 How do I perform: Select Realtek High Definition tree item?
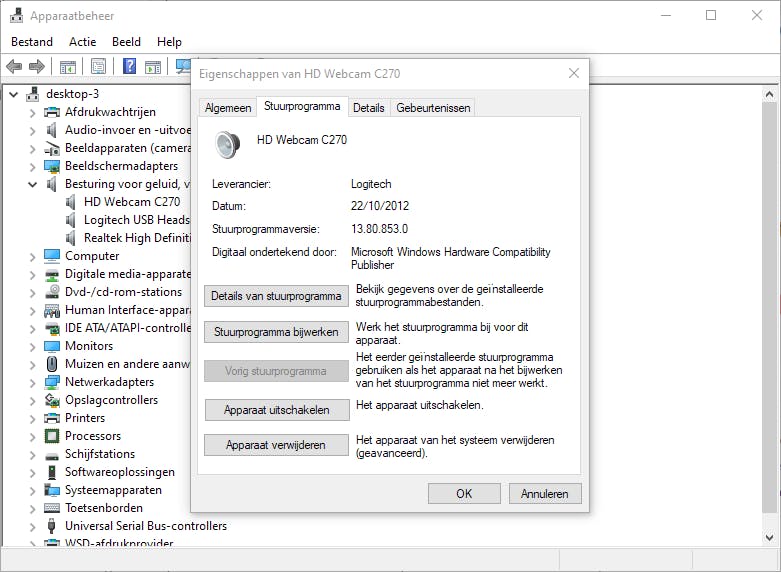[x=137, y=238]
